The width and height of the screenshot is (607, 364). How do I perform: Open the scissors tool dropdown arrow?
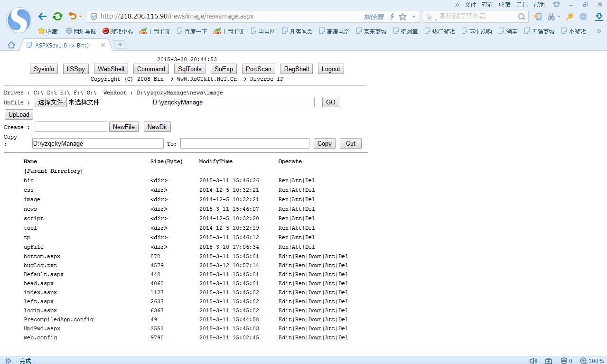coord(559,17)
